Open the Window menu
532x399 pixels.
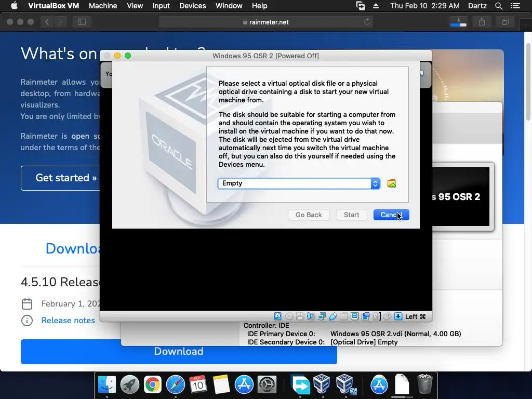point(229,6)
